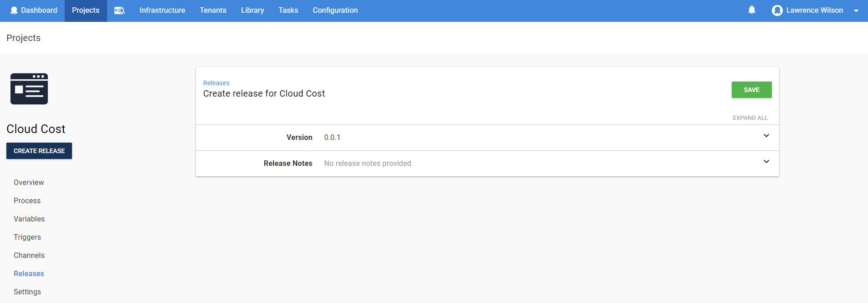Click the user avatar icon

pos(777,10)
